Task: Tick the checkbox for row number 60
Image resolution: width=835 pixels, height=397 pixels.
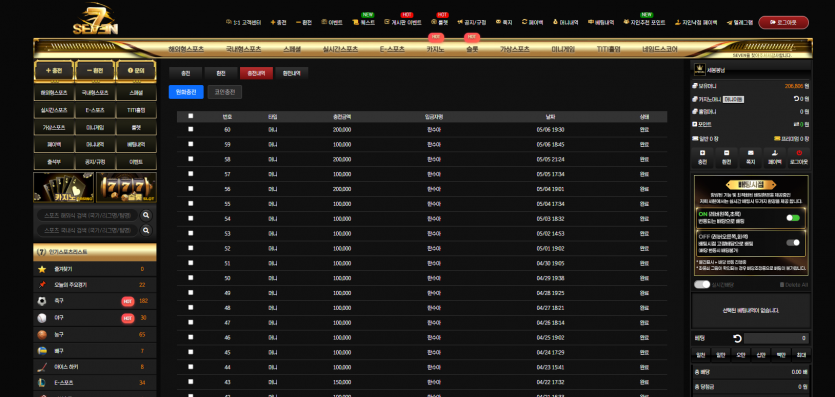Action: click(191, 129)
